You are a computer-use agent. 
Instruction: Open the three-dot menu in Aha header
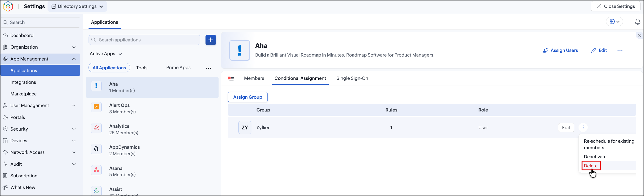pos(620,51)
